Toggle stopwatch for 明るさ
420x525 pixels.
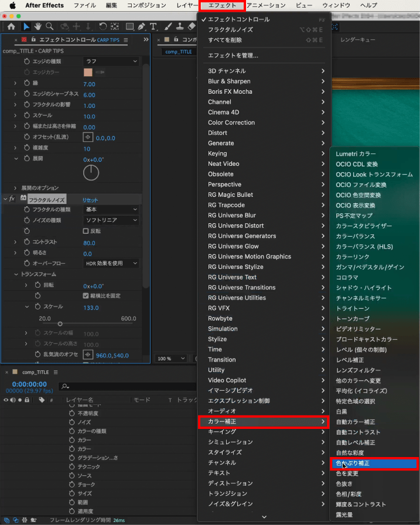(27, 253)
